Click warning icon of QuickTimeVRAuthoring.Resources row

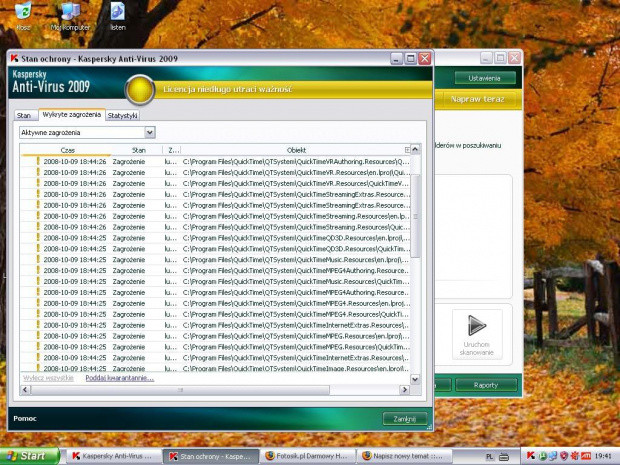click(38, 161)
